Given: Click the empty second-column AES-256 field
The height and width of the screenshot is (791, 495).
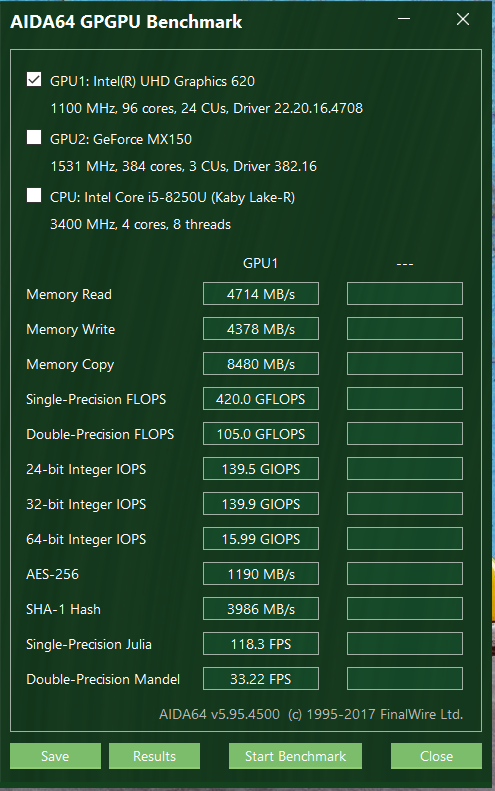Looking at the screenshot, I should coord(405,574).
